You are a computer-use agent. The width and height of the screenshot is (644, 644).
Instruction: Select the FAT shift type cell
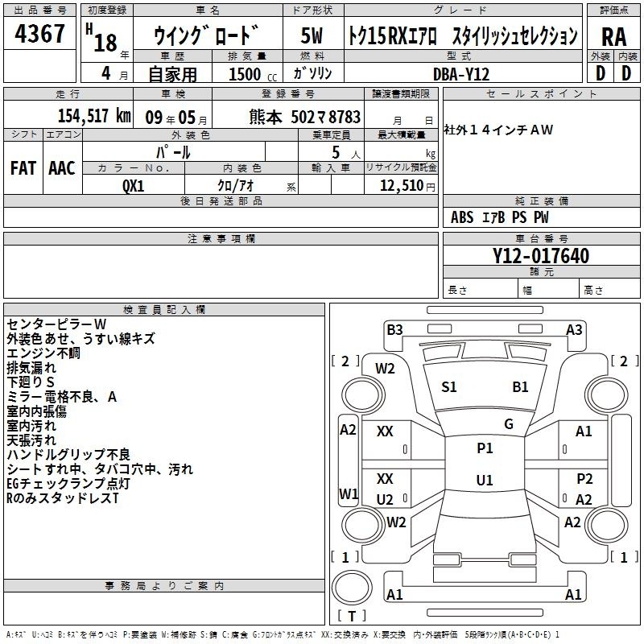coord(23,168)
